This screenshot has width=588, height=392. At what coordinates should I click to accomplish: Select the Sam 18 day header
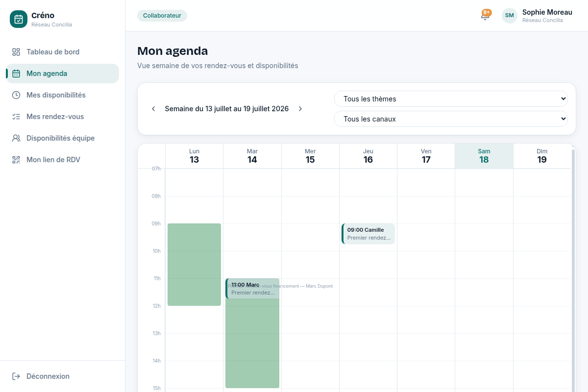pyautogui.click(x=484, y=156)
